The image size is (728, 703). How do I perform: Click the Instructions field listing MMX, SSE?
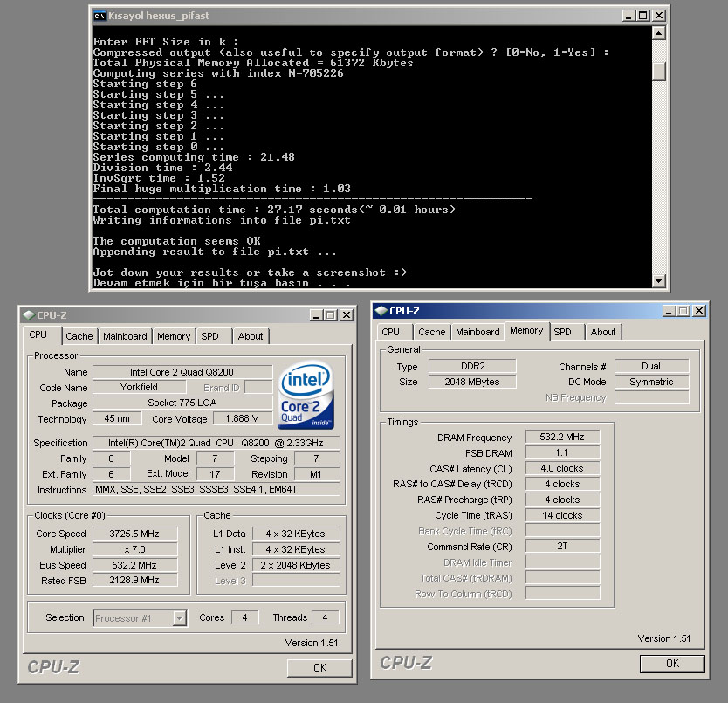pyautogui.click(x=216, y=489)
